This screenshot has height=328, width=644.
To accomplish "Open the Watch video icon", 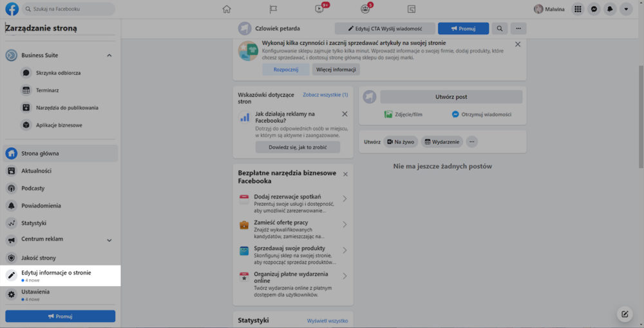I will pyautogui.click(x=319, y=9).
